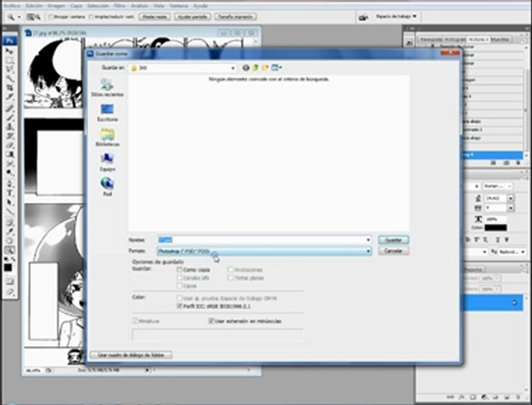
Task: Open the Redond... anti-aliasing dropdown
Action: pos(512,251)
